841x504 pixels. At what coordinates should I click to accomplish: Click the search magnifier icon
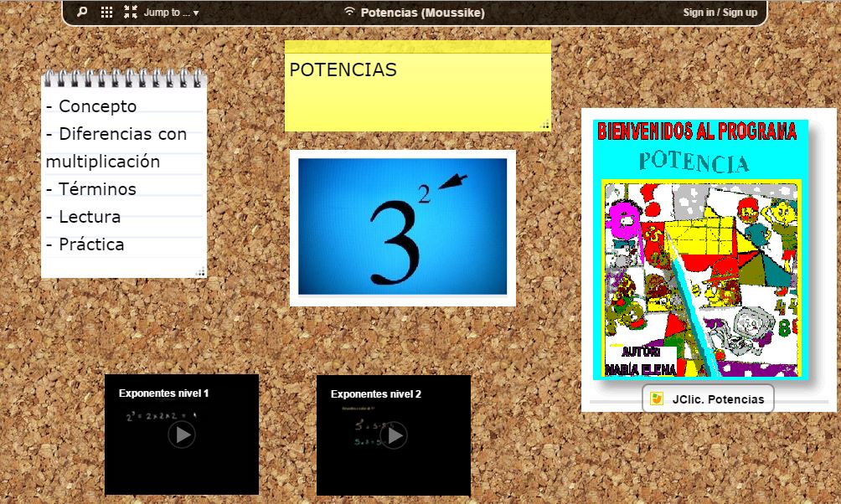pos(81,13)
